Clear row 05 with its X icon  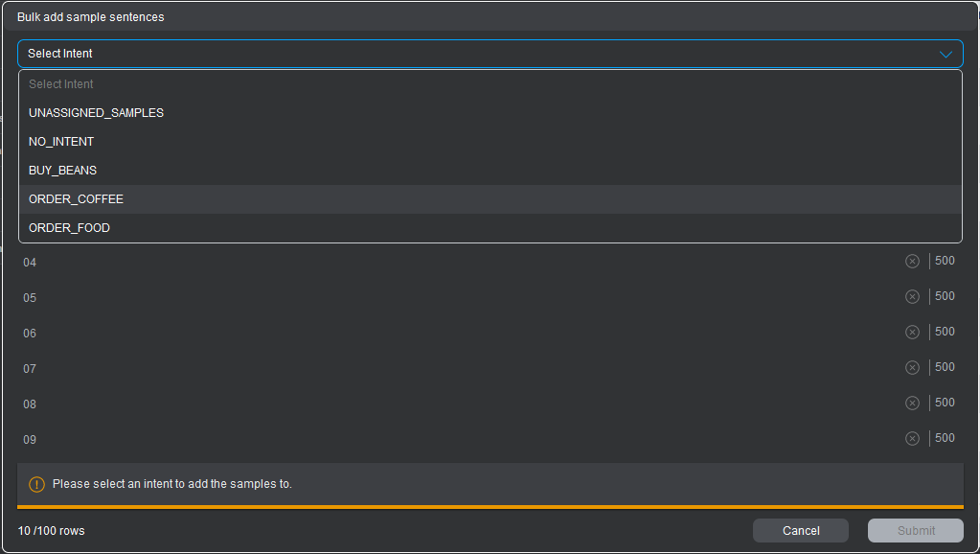912,297
